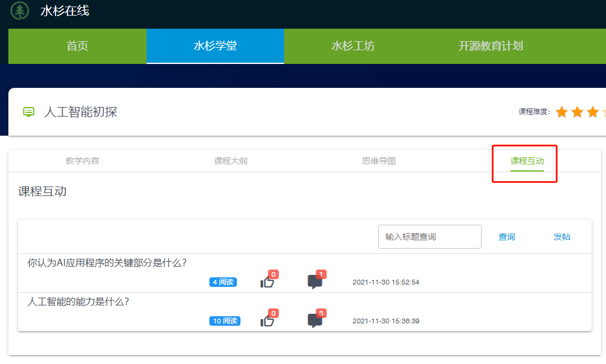Click the 水杉在线 tree logo icon
Image resolution: width=606 pixels, height=364 pixels.
20,10
